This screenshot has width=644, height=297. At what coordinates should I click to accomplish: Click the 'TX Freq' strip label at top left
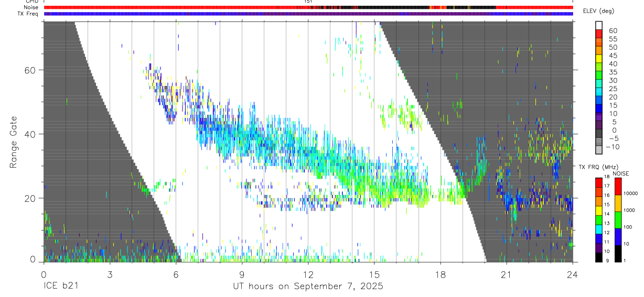[x=28, y=14]
